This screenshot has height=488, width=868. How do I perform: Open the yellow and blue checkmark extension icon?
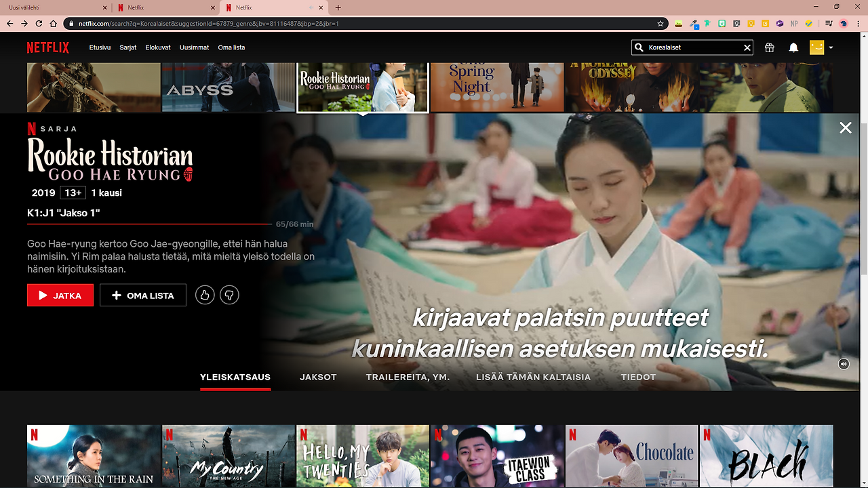[809, 23]
